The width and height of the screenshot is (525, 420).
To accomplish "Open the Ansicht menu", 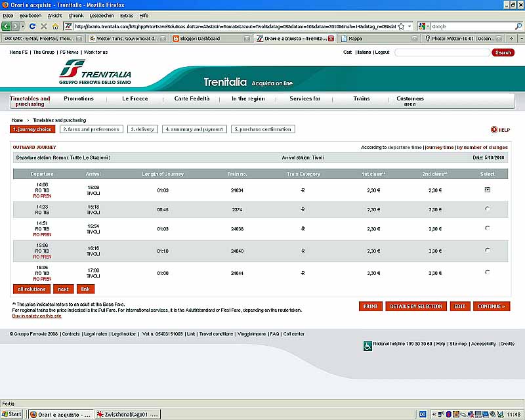I will click(55, 15).
